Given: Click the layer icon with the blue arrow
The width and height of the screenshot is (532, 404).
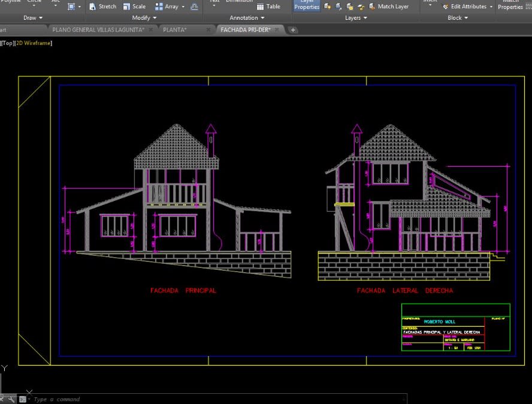Looking at the screenshot, I should 338,6.
